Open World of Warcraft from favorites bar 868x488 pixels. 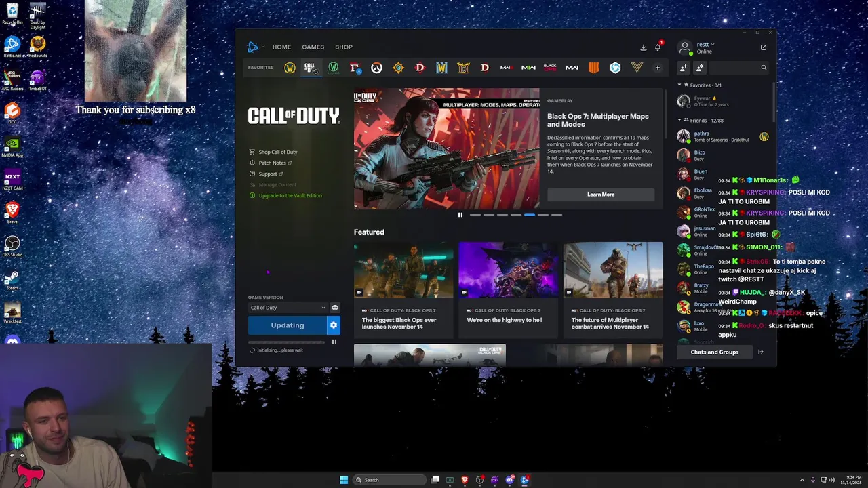(290, 68)
